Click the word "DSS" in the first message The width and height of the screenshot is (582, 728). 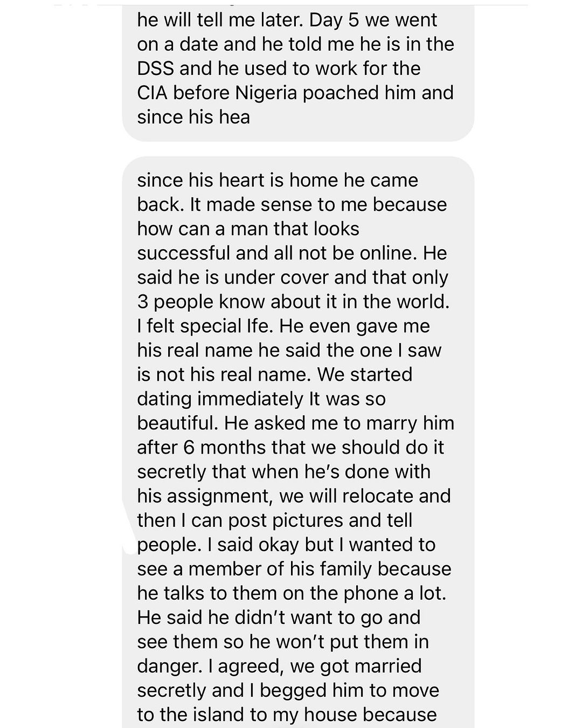pyautogui.click(x=155, y=69)
